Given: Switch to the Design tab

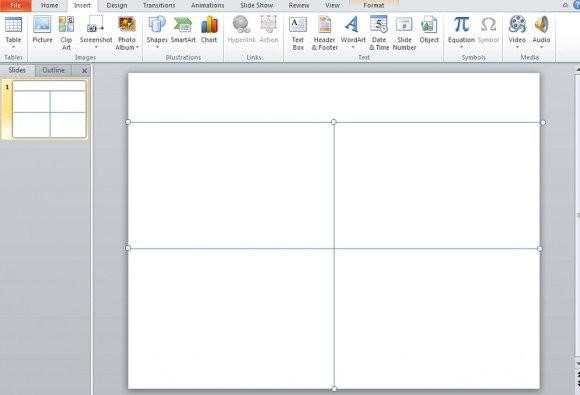Looking at the screenshot, I should 117,6.
